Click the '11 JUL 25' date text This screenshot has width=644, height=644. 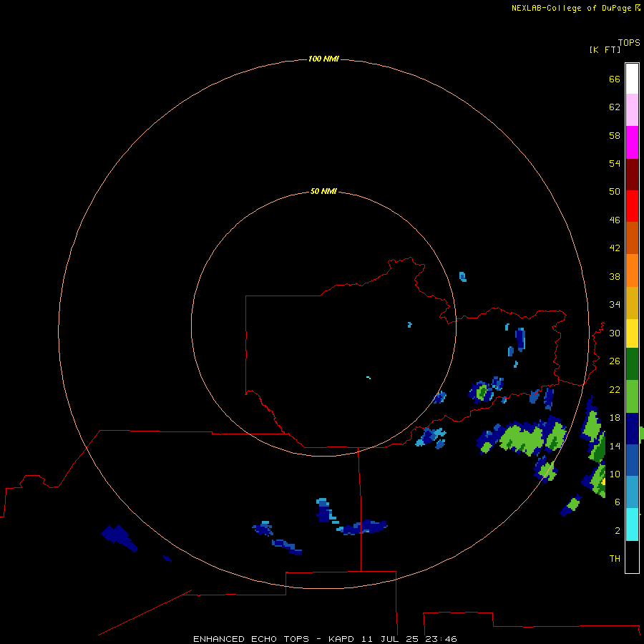(390, 639)
